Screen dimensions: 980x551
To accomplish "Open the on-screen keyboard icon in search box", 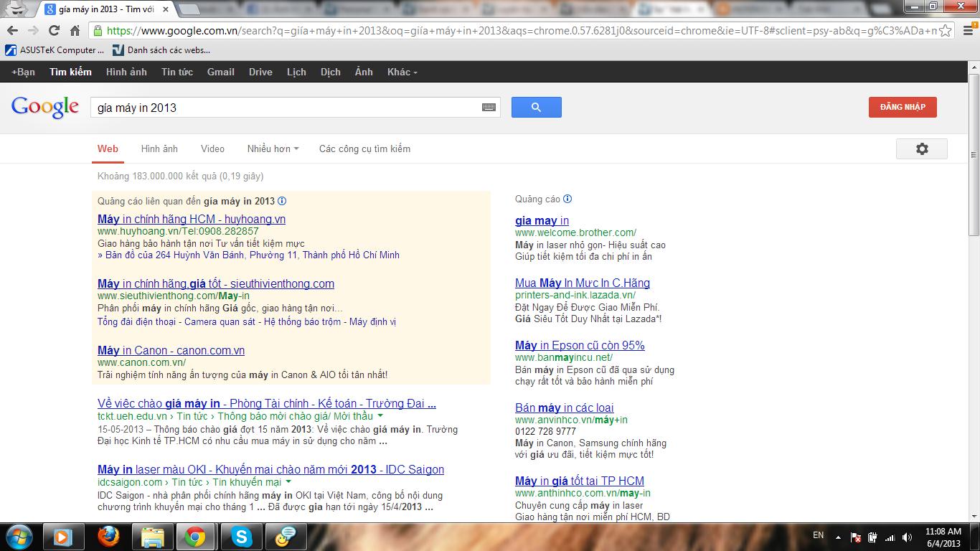I will (489, 108).
